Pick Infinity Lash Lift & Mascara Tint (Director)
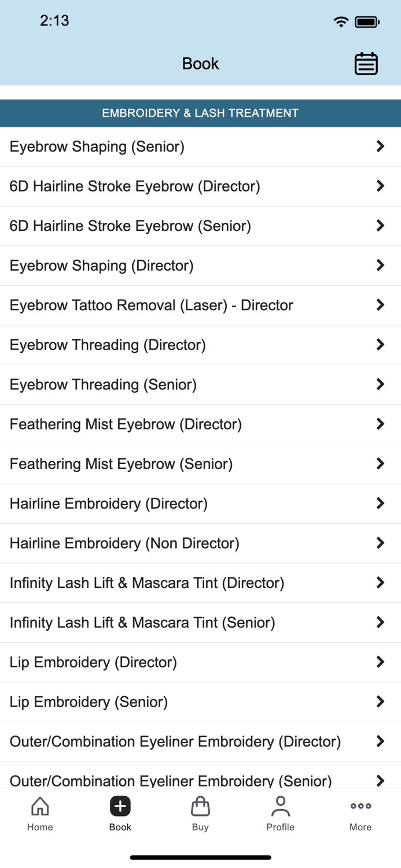 [147, 583]
